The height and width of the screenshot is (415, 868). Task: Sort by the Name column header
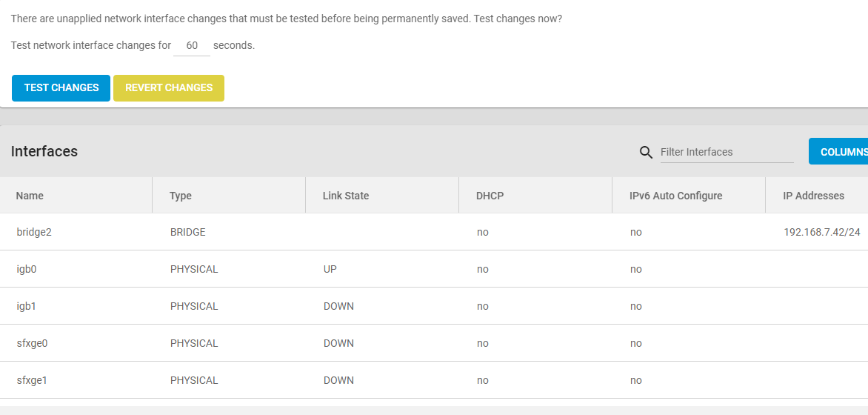click(30, 196)
